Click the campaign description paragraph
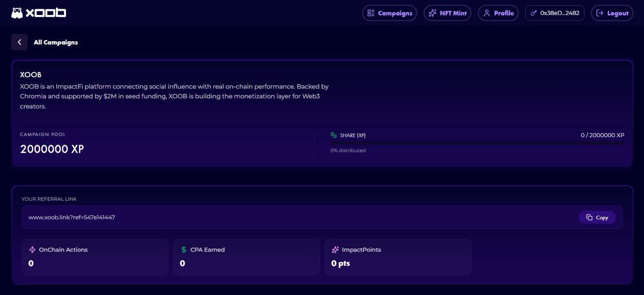The image size is (644, 295). click(174, 96)
